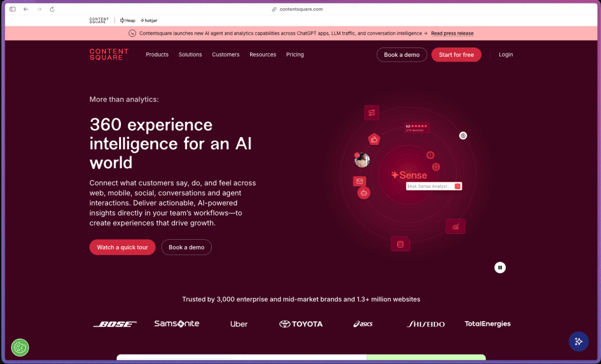
Task: Click the 4.6 star rating badge
Action: pos(417,128)
